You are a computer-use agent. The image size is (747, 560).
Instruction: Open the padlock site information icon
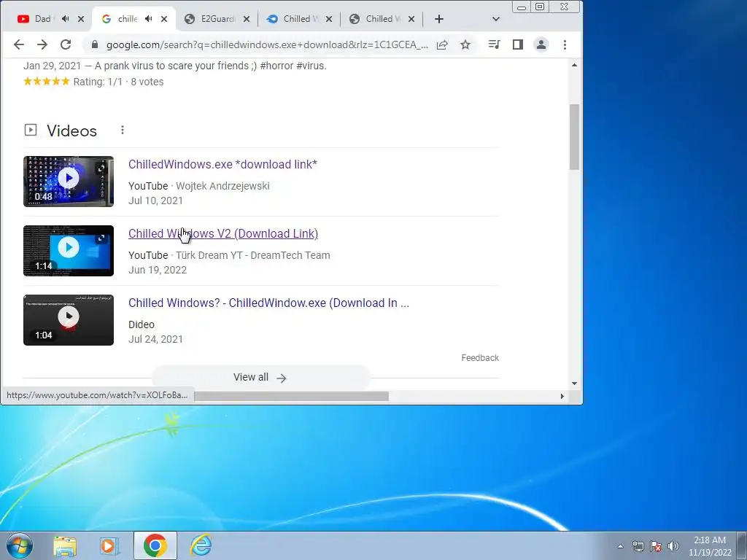94,44
